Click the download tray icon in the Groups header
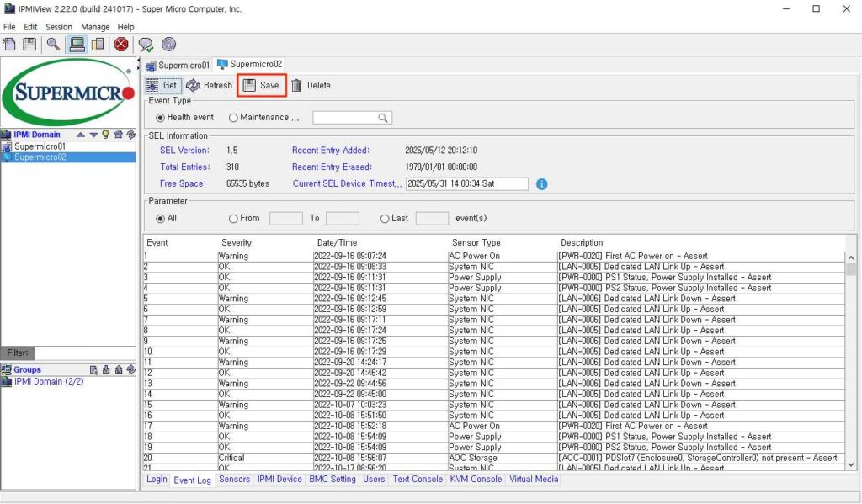The height and width of the screenshot is (504, 862). [x=106, y=370]
